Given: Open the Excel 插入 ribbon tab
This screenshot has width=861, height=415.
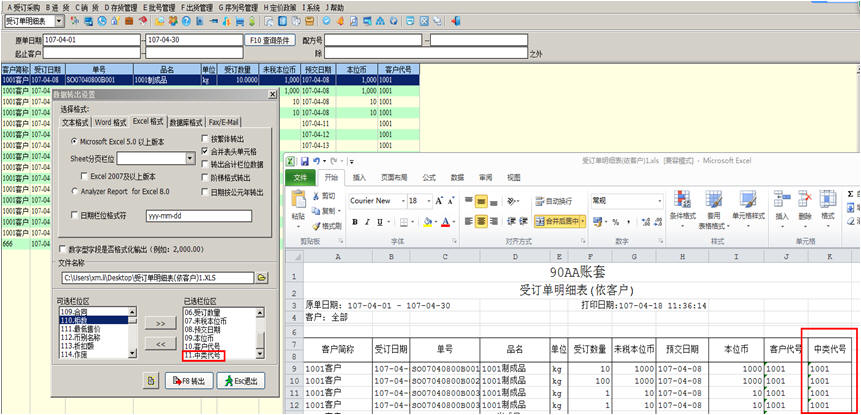Looking at the screenshot, I should [x=359, y=177].
